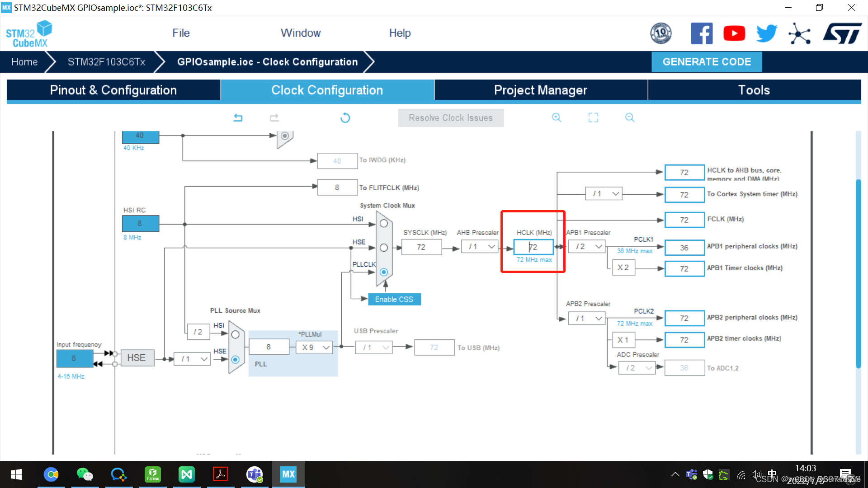Click the Enable CSS button

[394, 300]
